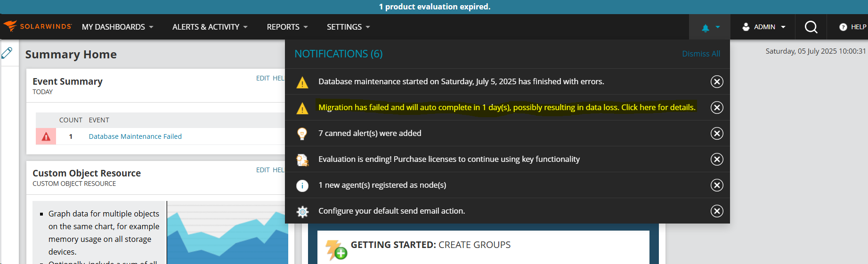This screenshot has height=264, width=868.
Task: Click Dismiss All notifications link
Action: point(701,54)
